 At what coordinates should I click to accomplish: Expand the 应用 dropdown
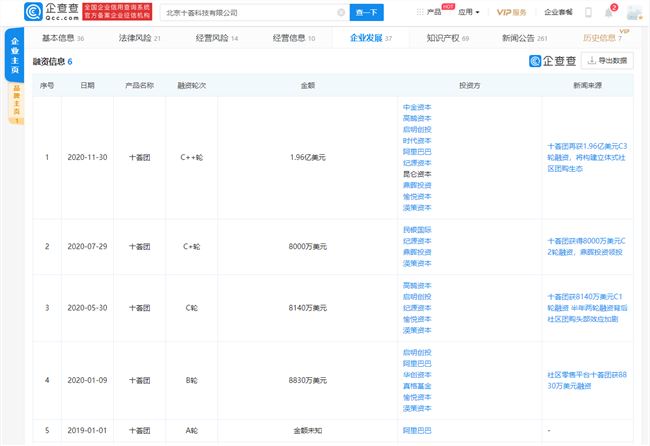click(x=468, y=12)
